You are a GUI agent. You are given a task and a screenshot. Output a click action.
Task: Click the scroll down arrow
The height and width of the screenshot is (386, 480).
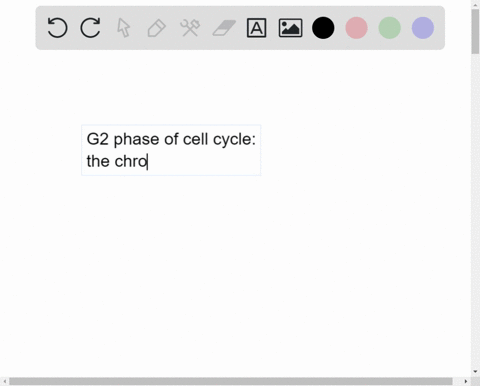[x=475, y=371]
